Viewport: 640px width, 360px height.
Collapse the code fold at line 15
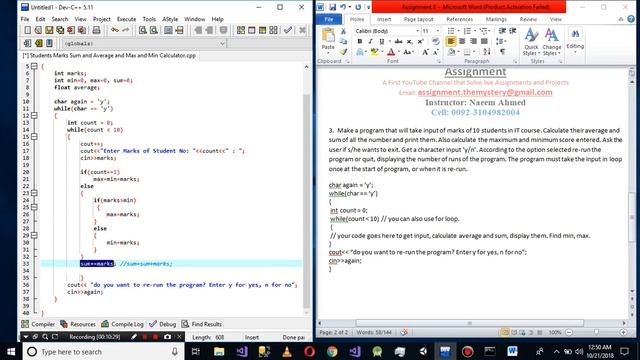(x=34, y=137)
